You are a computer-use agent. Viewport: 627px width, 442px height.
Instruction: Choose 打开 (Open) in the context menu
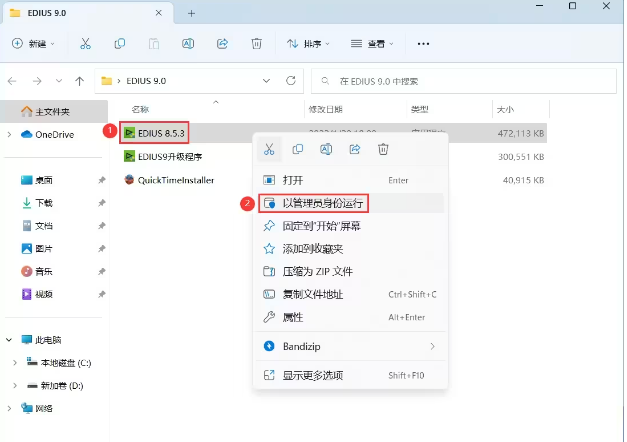[x=350, y=180]
